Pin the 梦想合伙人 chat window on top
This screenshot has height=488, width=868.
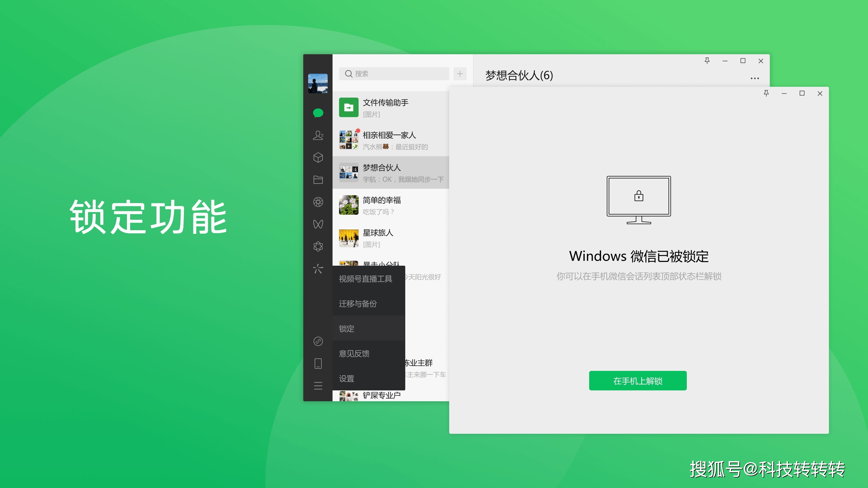click(707, 61)
